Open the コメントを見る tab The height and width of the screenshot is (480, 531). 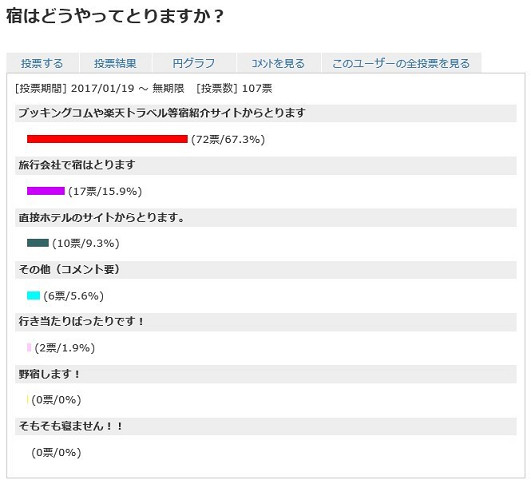click(278, 63)
